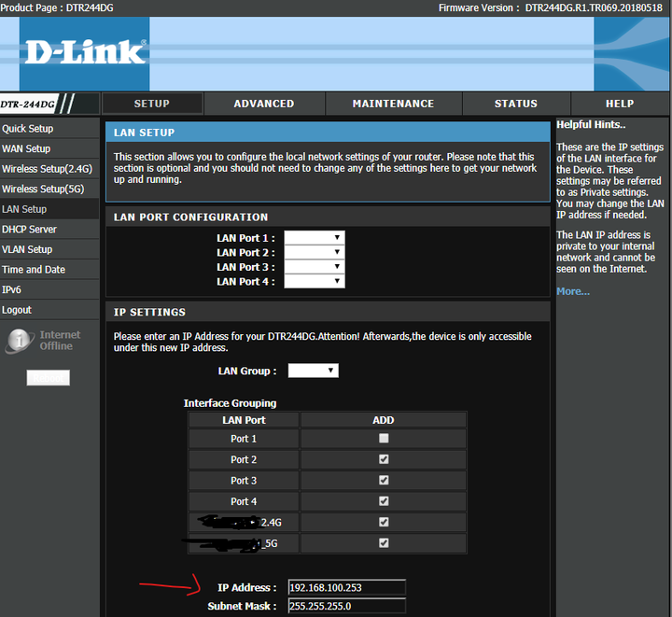Click the More... hints link
The width and height of the screenshot is (672, 617).
pyautogui.click(x=573, y=292)
